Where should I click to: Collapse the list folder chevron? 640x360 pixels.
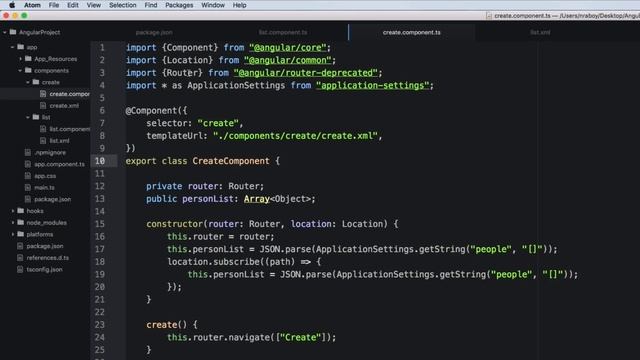pos(28,117)
